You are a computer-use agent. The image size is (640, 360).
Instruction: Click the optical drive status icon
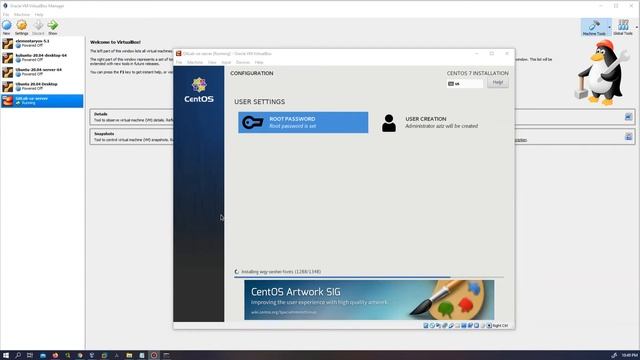pos(432,326)
